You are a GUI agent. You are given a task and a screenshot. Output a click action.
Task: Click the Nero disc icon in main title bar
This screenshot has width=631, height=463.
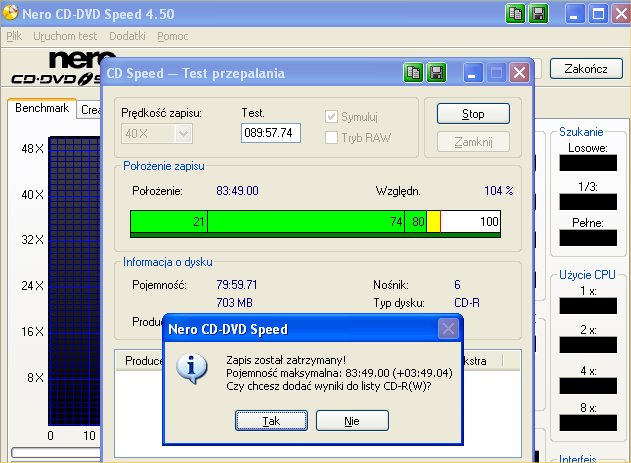click(10, 12)
